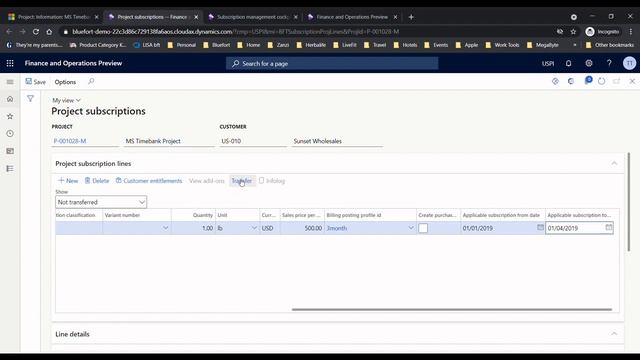Screen dimensions: 640x360
Task: Refresh the form with the refresh icon
Action: (x=602, y=81)
